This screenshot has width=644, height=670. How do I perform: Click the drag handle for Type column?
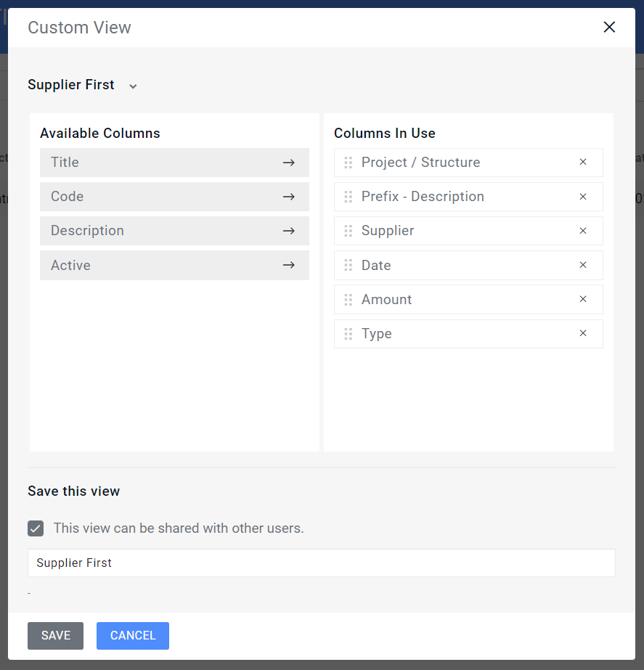tap(349, 334)
